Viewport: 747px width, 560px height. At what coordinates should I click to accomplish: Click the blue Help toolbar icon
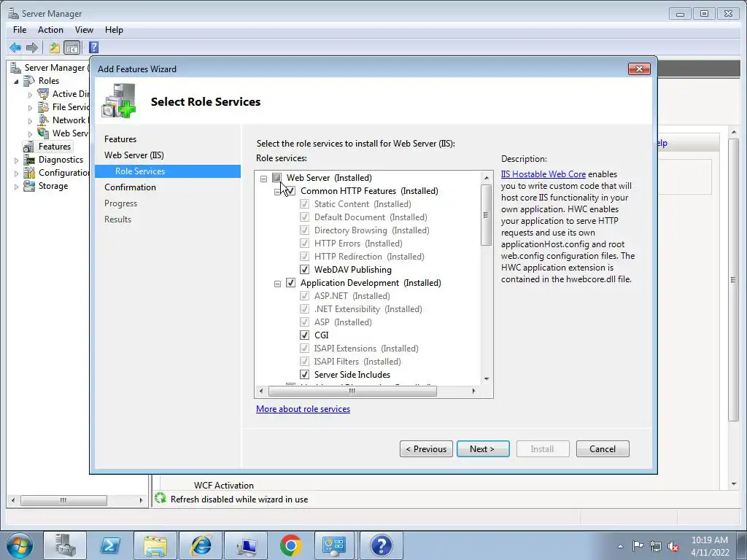point(94,47)
